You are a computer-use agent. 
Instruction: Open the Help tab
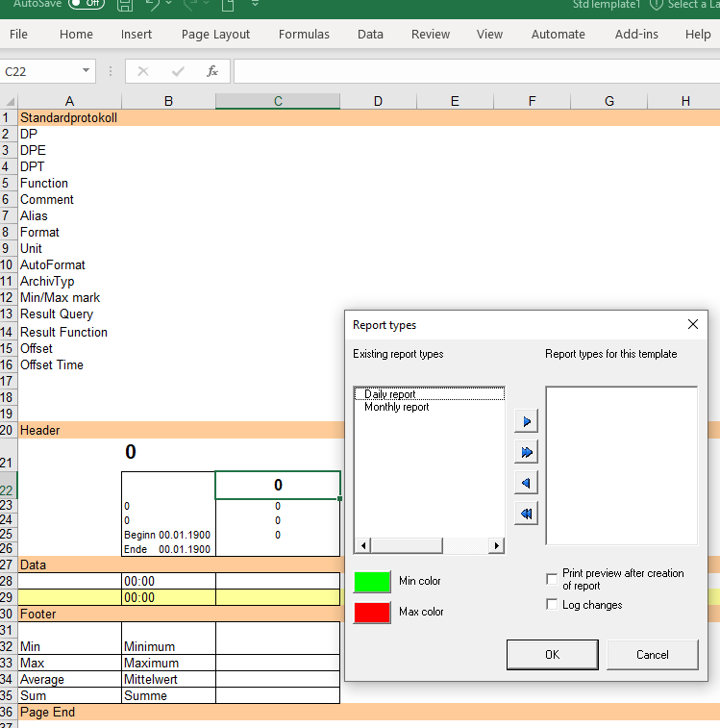click(x=698, y=34)
